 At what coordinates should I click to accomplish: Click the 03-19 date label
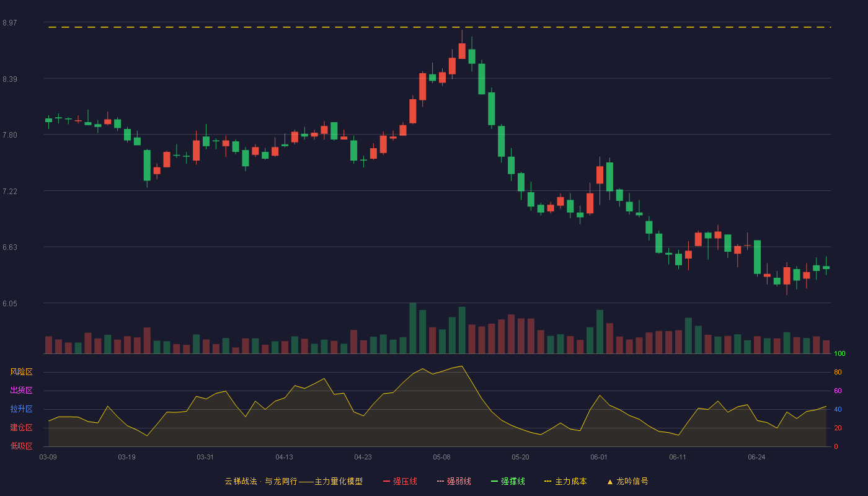(126, 457)
